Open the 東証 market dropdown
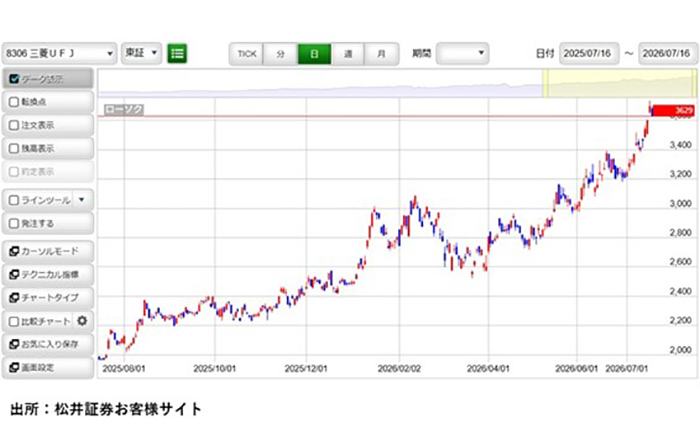This screenshot has height=423, width=700. [x=142, y=53]
